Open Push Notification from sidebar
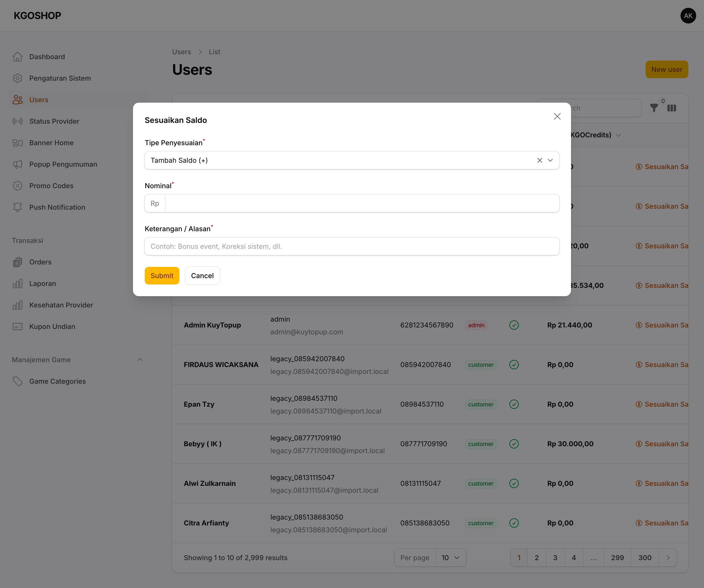This screenshot has height=588, width=704. [78, 207]
